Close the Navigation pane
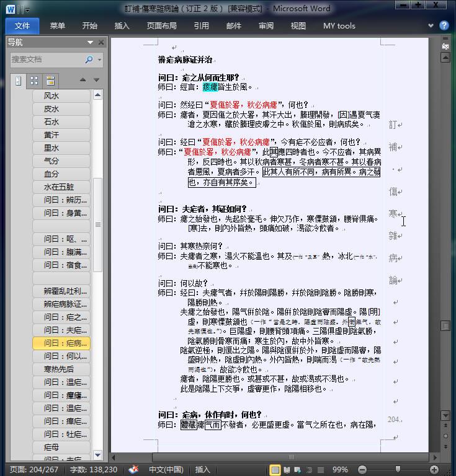This screenshot has height=476, width=456. [x=102, y=42]
